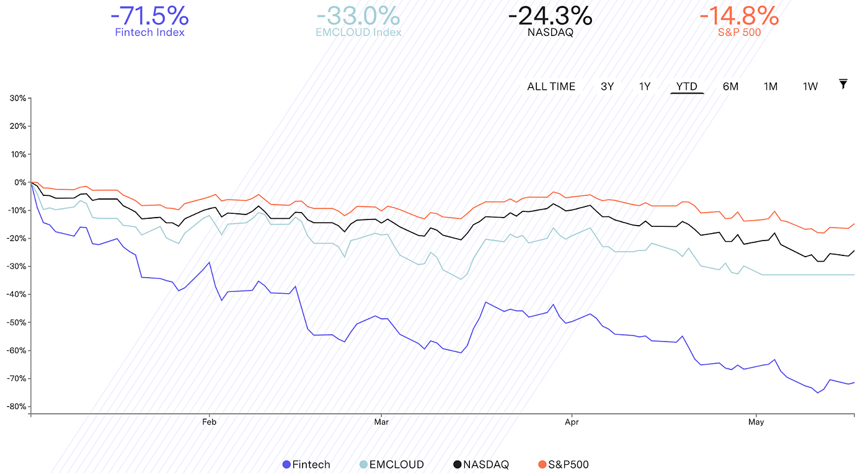Viewport: 868px width, 473px height.
Task: Click the blue Fintech legend dot
Action: pos(286,464)
